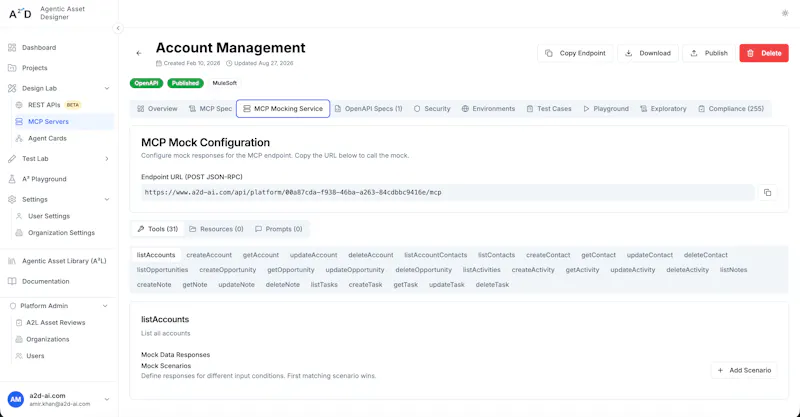
Task: Click the Published status badge
Action: coord(185,83)
